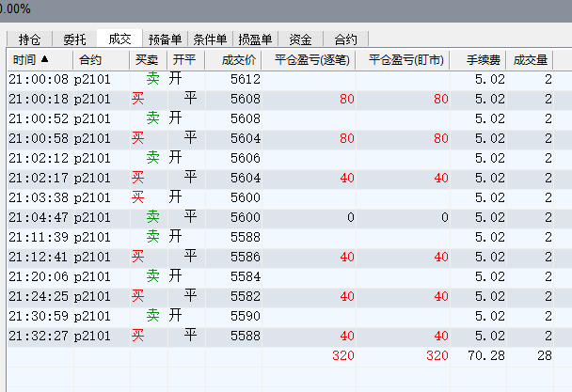The width and height of the screenshot is (572, 392).
Task: Sort by the 成交量 column header
Action: click(x=530, y=60)
